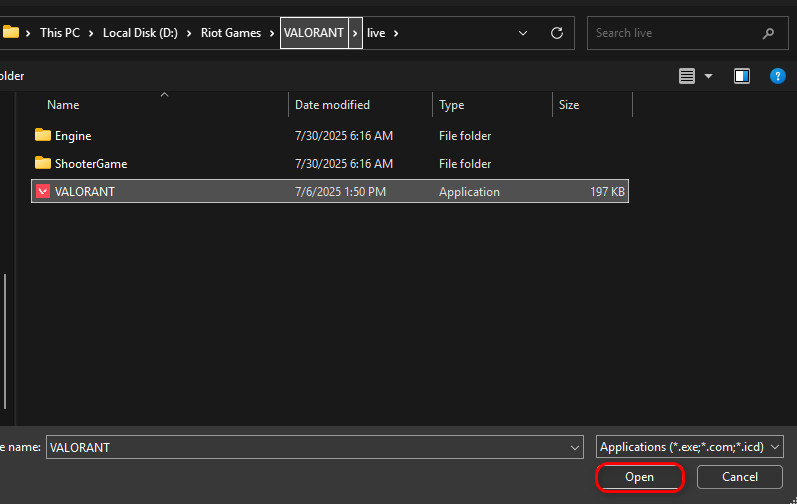The height and width of the screenshot is (504, 797).
Task: Click the Engine folder icon
Action: tap(43, 135)
